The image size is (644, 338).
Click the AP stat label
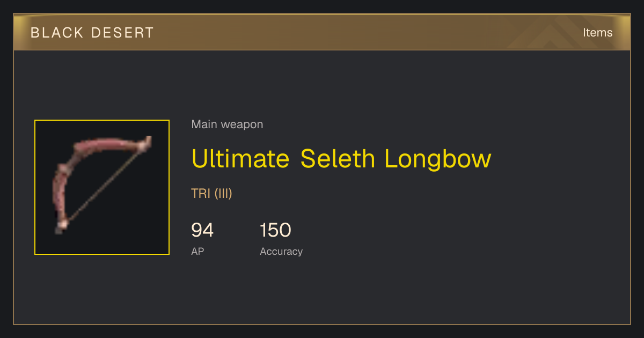pyautogui.click(x=197, y=251)
